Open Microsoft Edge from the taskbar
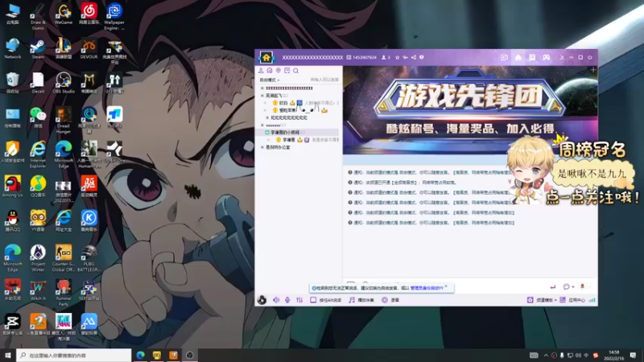 click(140, 355)
